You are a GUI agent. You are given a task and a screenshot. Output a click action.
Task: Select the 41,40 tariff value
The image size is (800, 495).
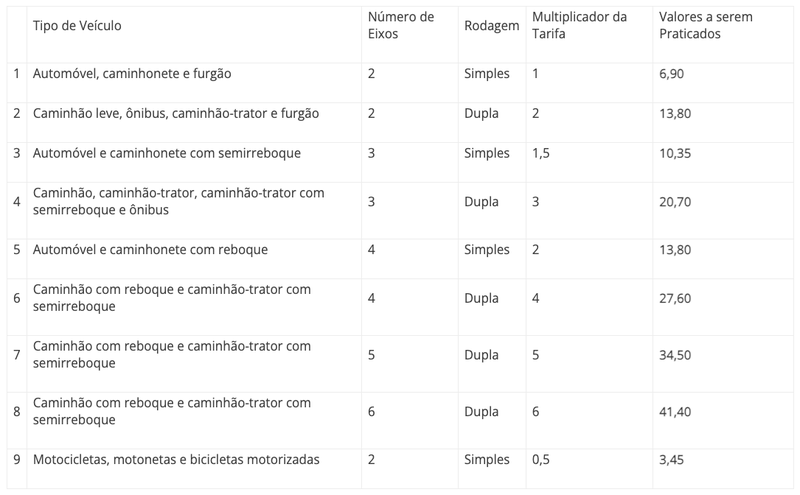pyautogui.click(x=675, y=412)
